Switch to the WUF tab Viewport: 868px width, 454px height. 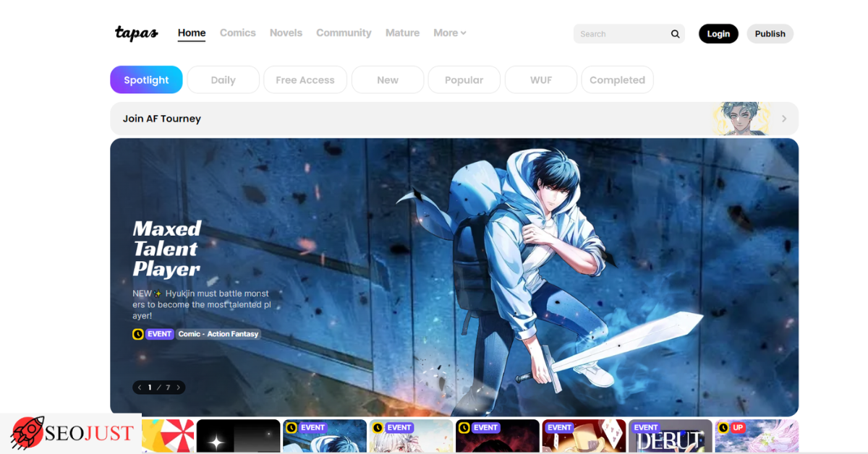(541, 80)
